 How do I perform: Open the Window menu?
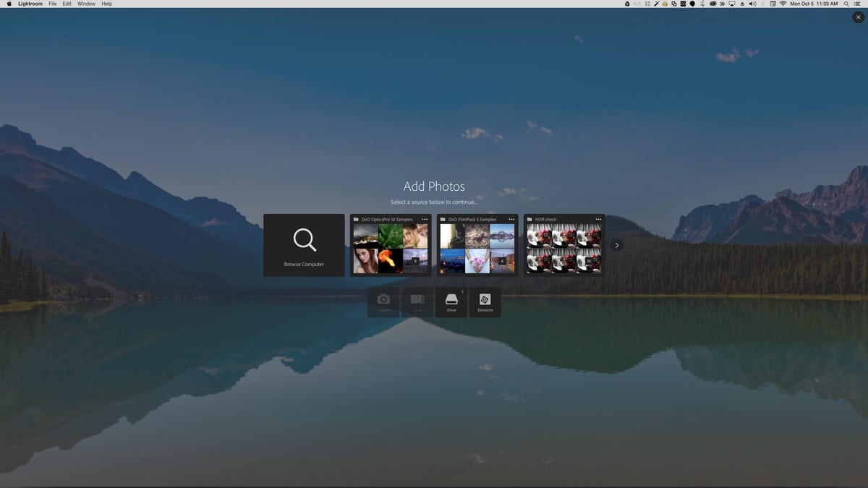pyautogui.click(x=86, y=4)
